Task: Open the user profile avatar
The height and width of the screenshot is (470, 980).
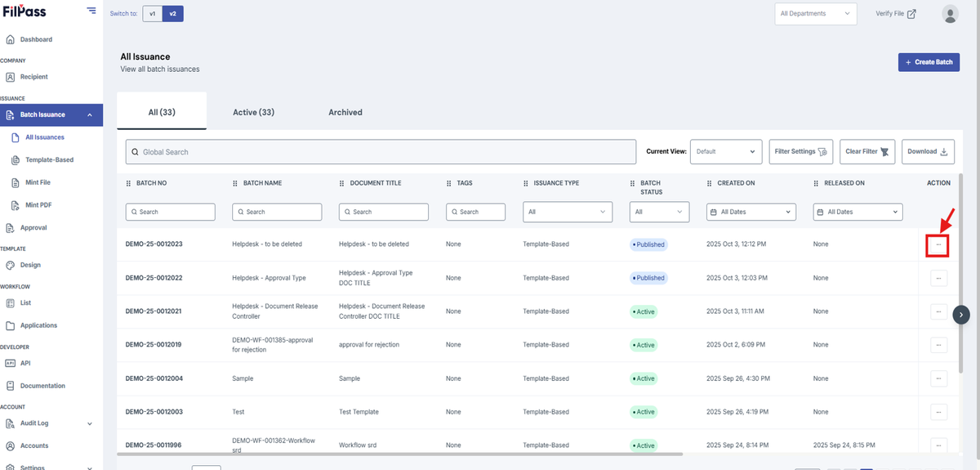Action: coord(950,14)
